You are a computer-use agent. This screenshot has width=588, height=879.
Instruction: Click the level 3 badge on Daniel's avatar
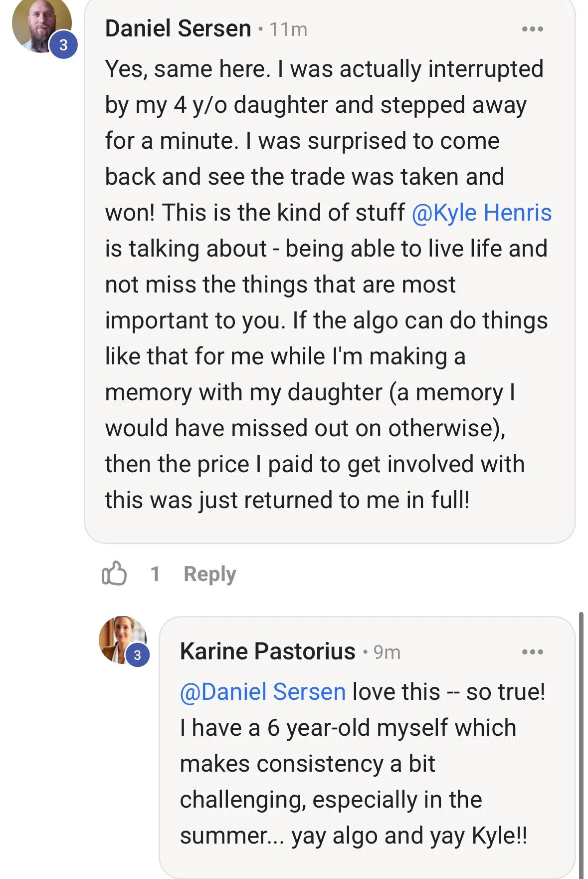tap(63, 45)
